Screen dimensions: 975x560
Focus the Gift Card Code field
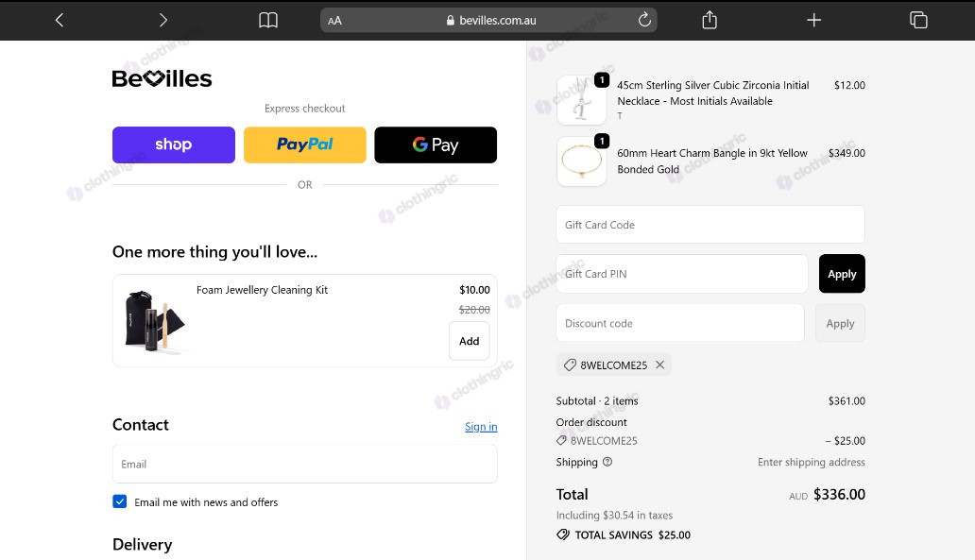[x=710, y=225]
